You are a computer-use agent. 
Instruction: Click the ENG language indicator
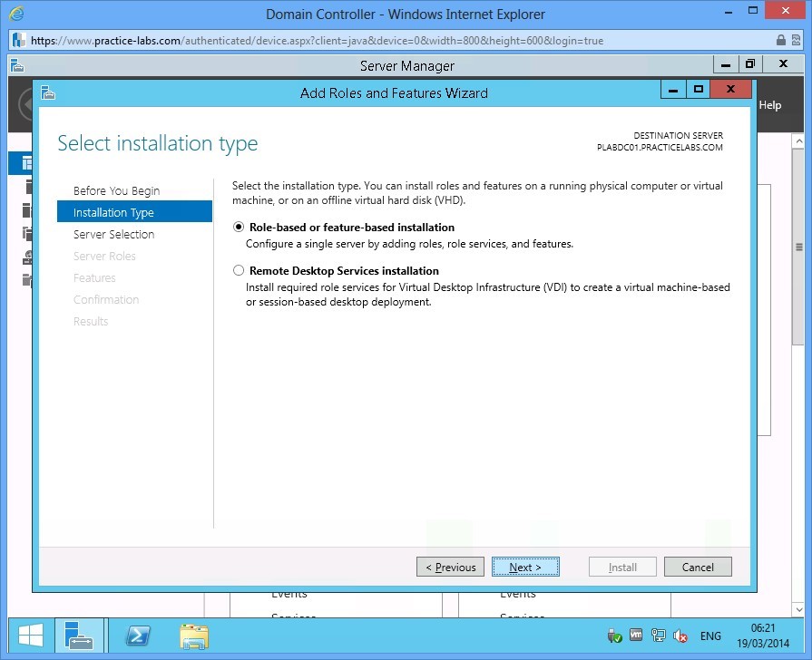coord(710,636)
